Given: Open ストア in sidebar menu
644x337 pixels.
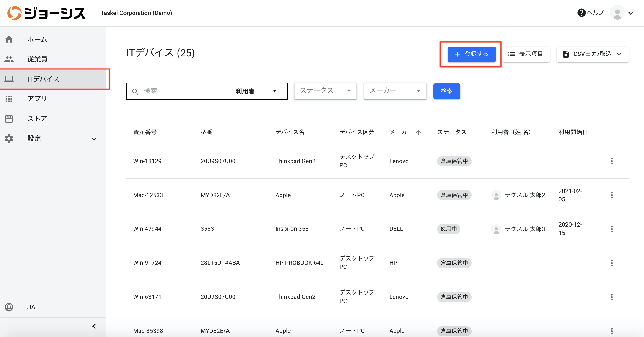Looking at the screenshot, I should click(x=38, y=118).
